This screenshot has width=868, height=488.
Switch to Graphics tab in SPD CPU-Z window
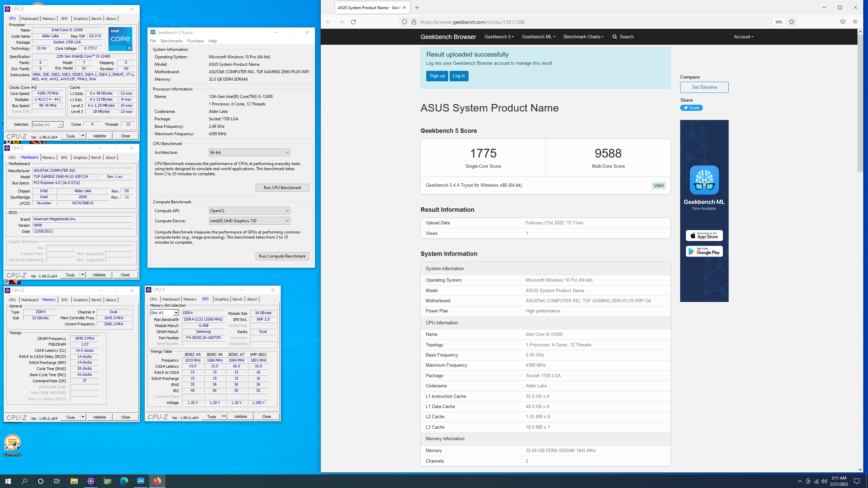[221, 299]
